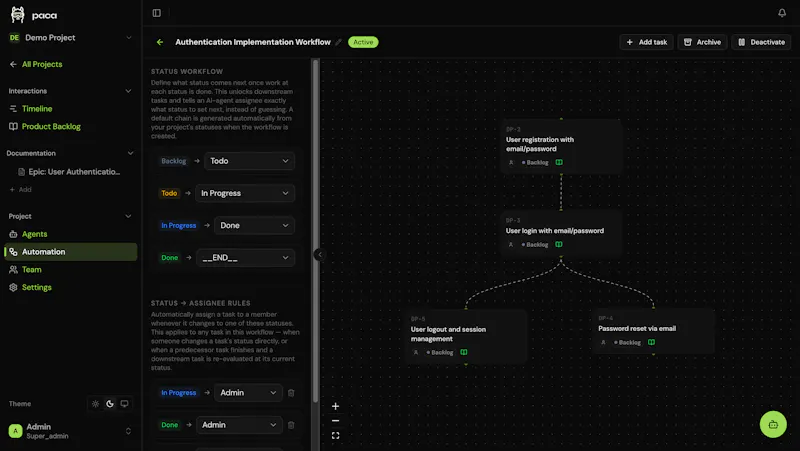Open Done assignee dropdown
800x451 pixels.
pyautogui.click(x=239, y=424)
